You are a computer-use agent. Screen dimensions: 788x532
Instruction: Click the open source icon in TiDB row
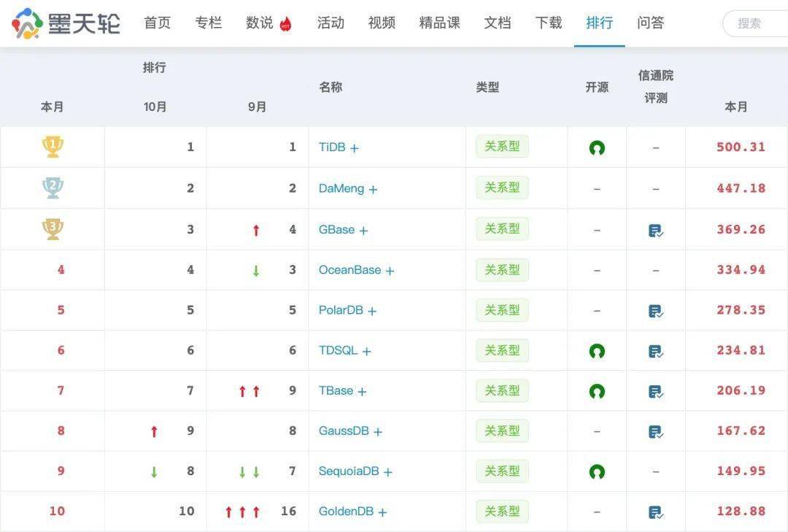click(597, 148)
